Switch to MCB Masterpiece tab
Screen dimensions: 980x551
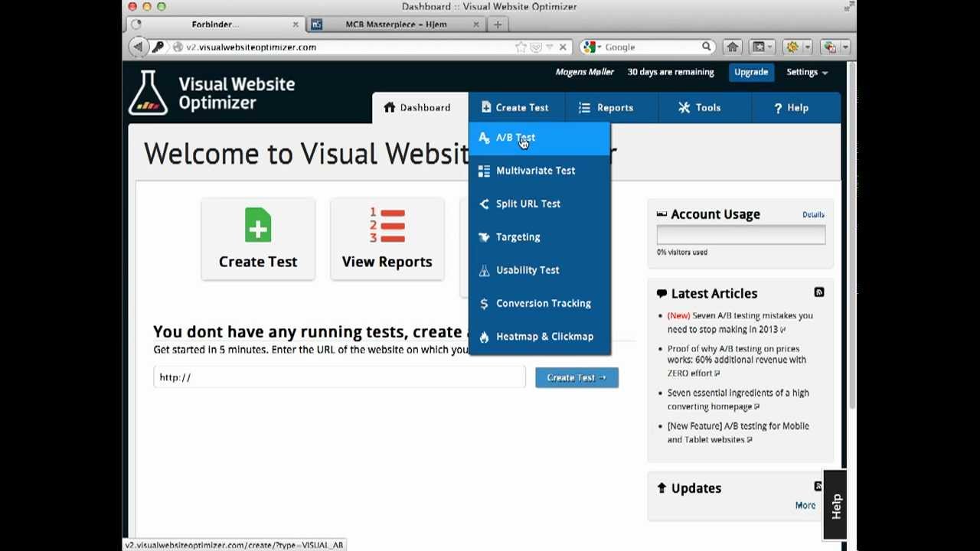395,24
